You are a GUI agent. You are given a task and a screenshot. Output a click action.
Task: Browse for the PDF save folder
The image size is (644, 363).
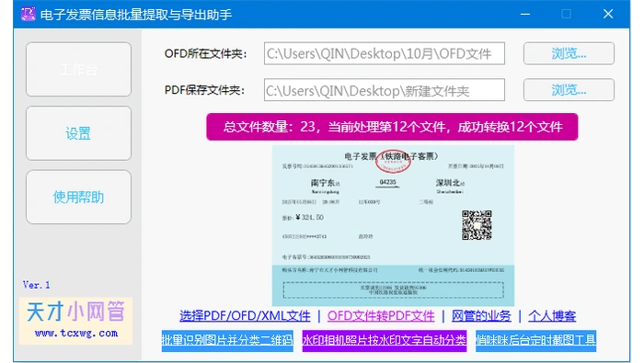click(569, 90)
